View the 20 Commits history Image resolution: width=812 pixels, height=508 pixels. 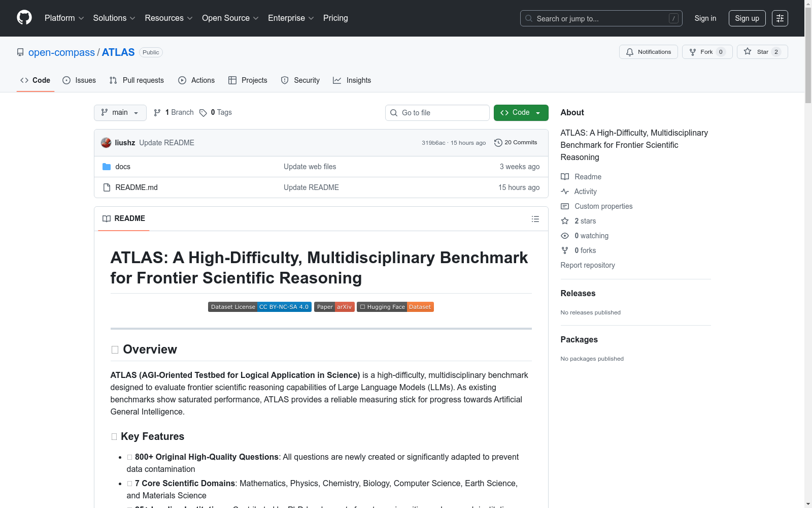(x=516, y=143)
